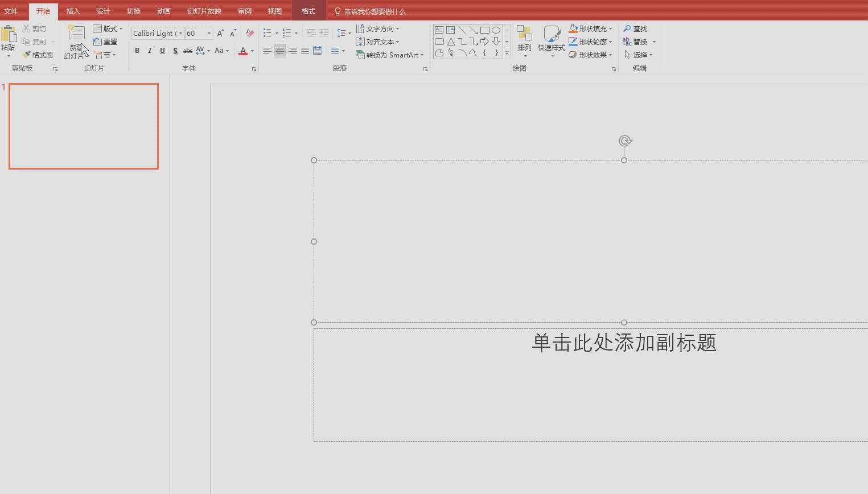Open the font size 60 dropdown
The image size is (868, 494).
209,33
